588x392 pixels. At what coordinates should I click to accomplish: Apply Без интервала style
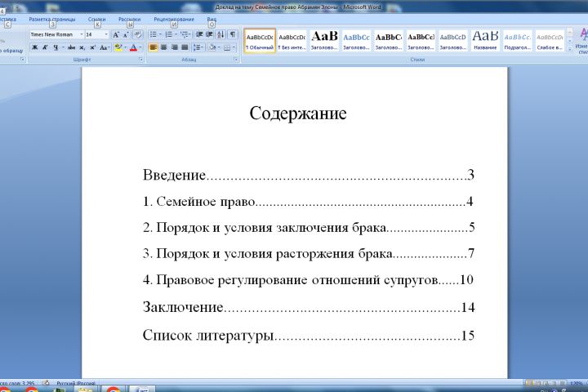292,41
